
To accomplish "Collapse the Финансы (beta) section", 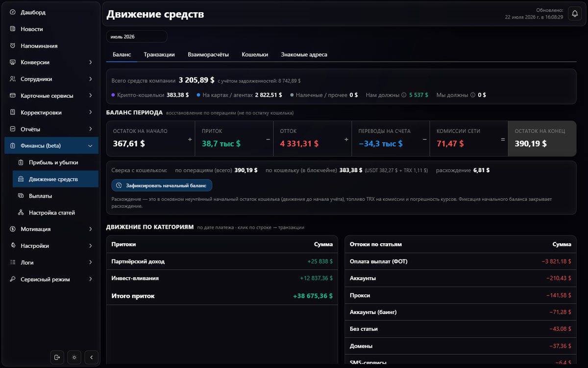I will [51, 146].
